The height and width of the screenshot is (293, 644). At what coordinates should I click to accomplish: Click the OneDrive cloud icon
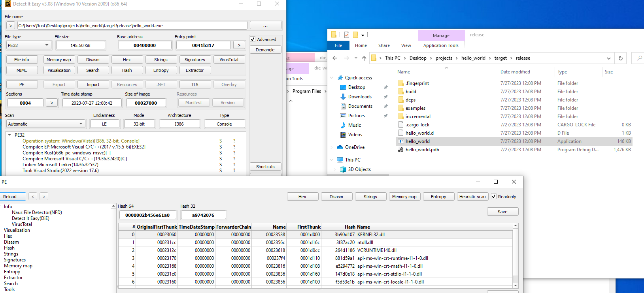340,147
